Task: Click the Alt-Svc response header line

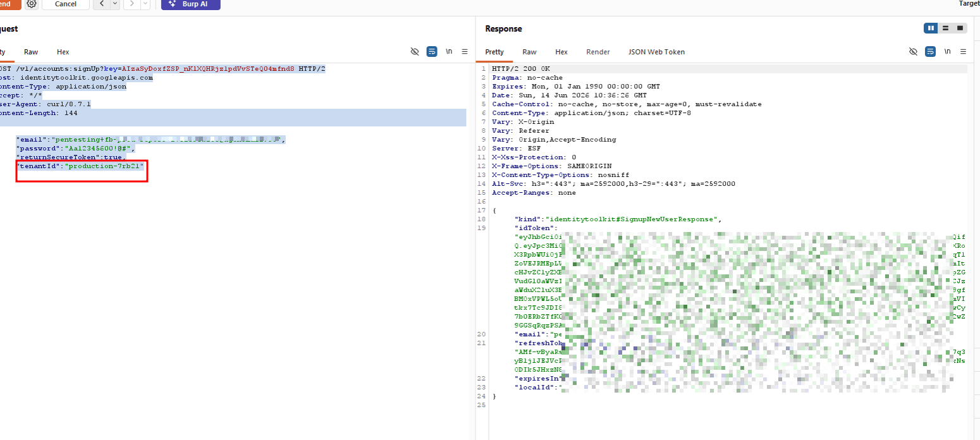Action: click(613, 183)
